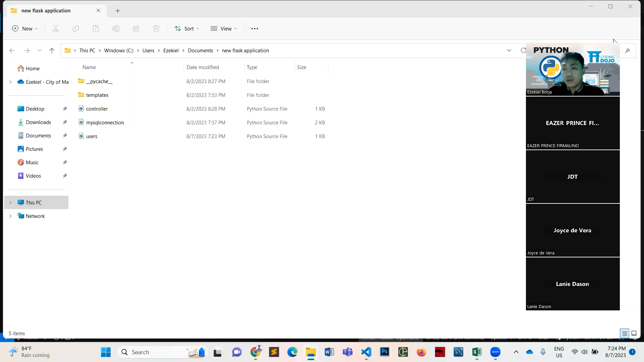Click the Delete trash icon
This screenshot has height=362, width=644.
[x=156, y=28]
